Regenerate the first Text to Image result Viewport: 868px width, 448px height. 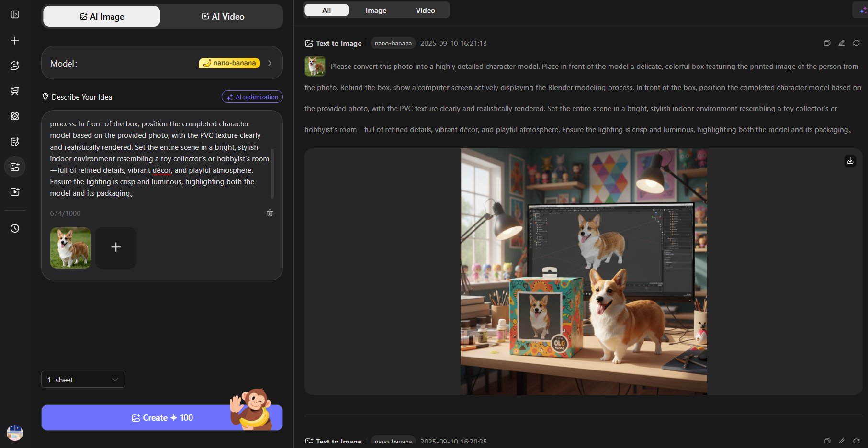click(x=857, y=43)
